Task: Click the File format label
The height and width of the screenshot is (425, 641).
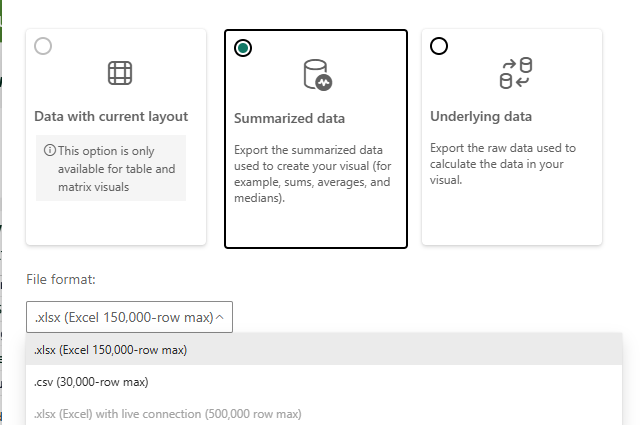Action: tap(61, 280)
